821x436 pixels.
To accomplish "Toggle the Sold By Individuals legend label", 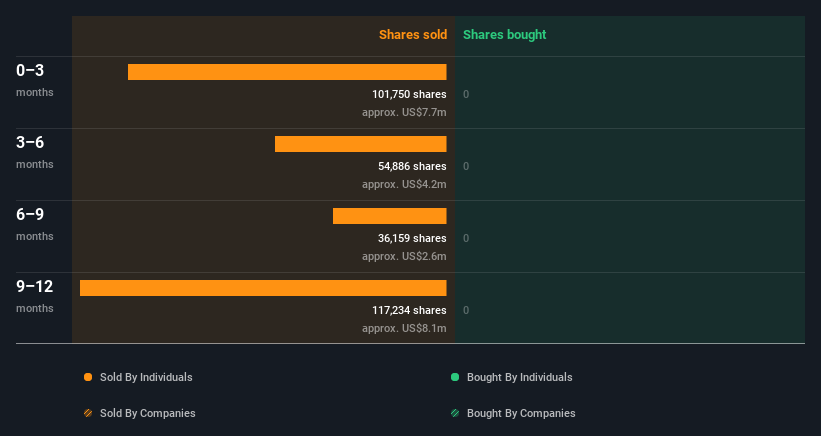I will tap(146, 377).
